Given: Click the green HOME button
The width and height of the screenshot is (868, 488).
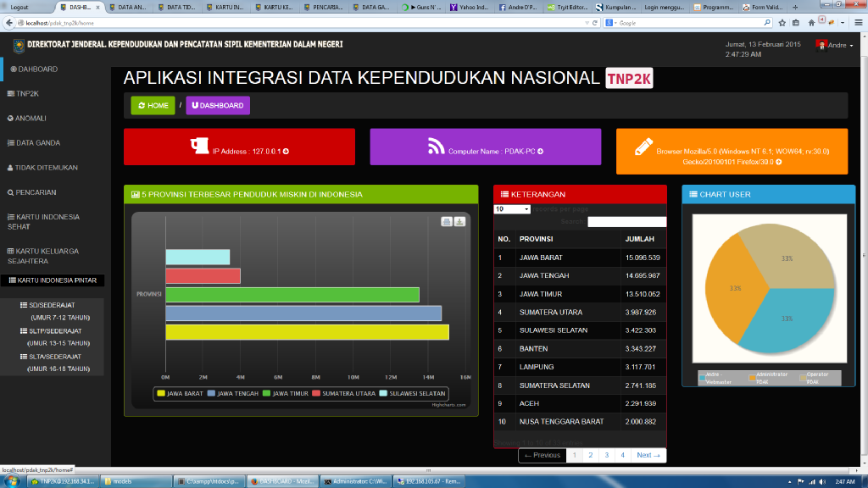Looking at the screenshot, I should [x=153, y=106].
